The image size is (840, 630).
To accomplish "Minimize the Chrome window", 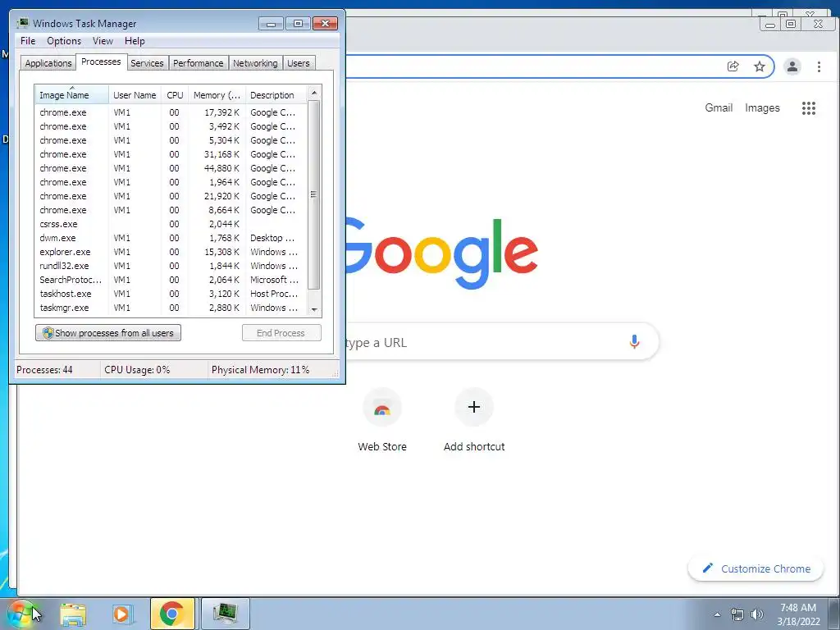I will (769, 24).
